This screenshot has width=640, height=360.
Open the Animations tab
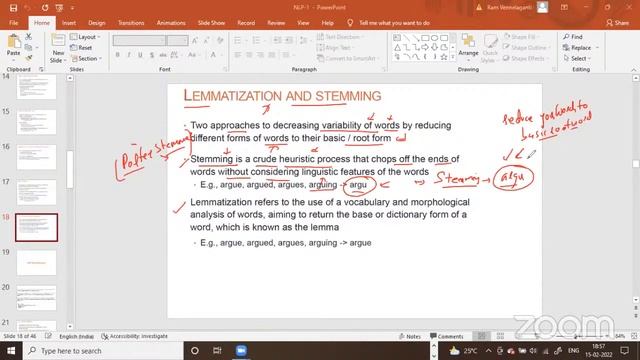point(171,23)
